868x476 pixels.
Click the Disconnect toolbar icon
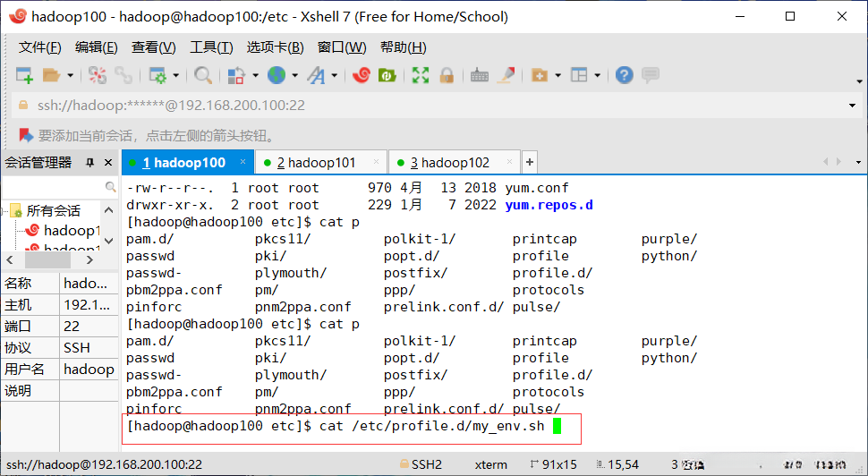[98, 75]
